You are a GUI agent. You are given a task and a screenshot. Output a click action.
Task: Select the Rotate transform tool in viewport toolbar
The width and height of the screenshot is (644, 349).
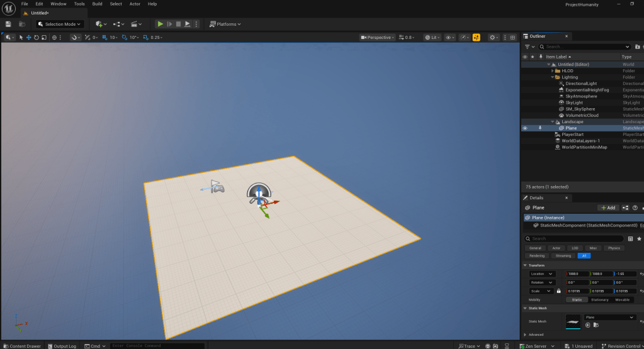(36, 38)
